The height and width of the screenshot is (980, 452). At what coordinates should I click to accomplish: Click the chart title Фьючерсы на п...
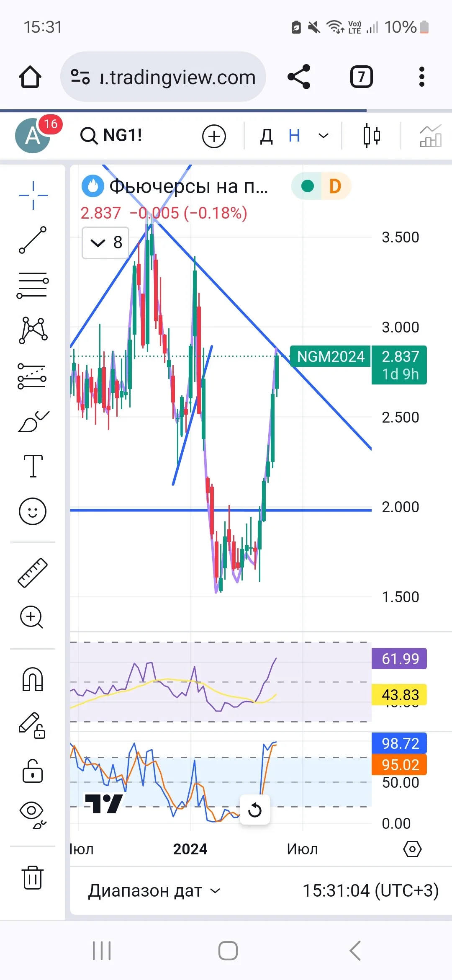[x=188, y=186]
